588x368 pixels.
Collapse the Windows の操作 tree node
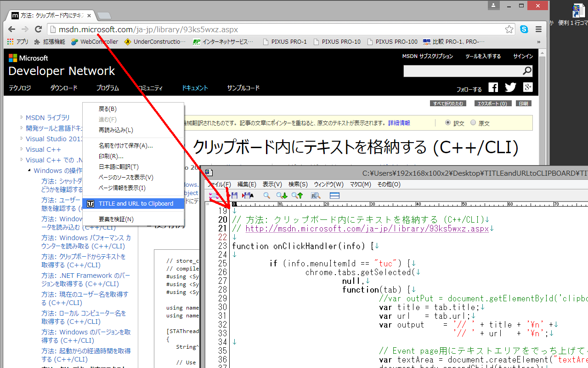[x=29, y=170]
